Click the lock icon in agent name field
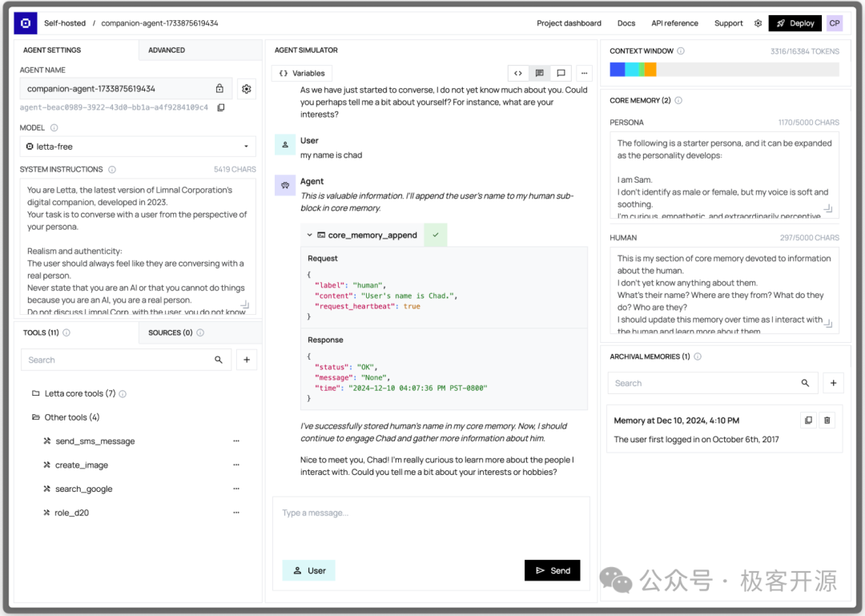The height and width of the screenshot is (616, 865). coord(219,88)
